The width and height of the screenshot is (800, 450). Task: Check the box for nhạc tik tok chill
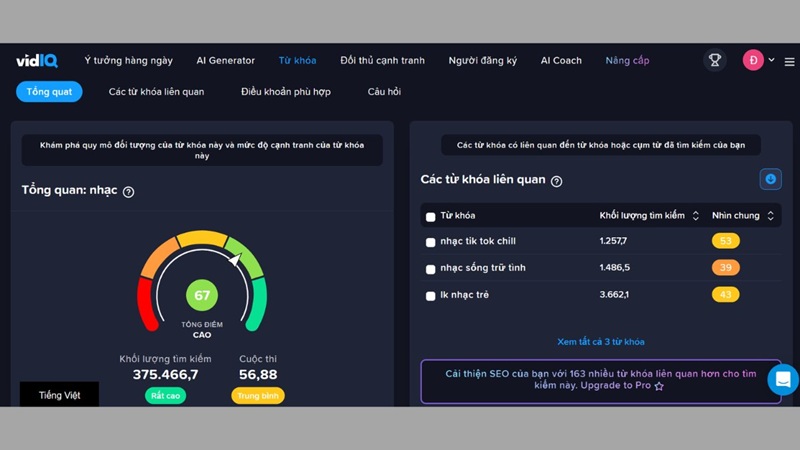click(431, 242)
